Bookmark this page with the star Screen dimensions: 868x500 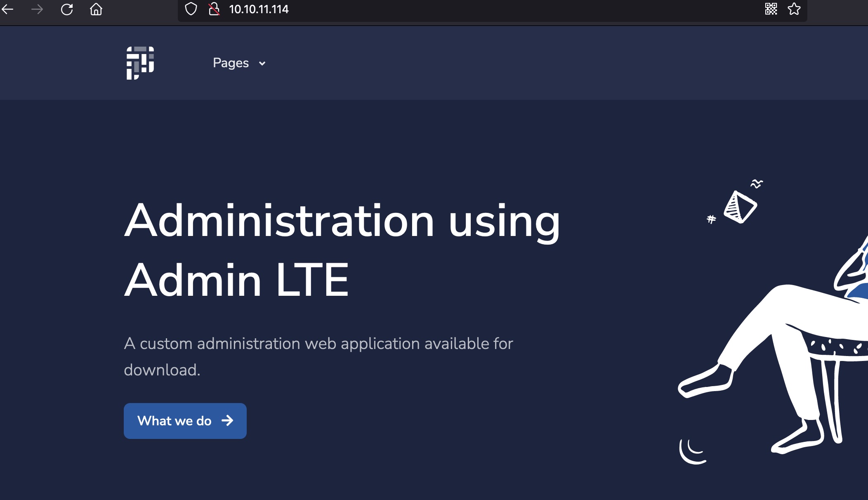coord(794,9)
